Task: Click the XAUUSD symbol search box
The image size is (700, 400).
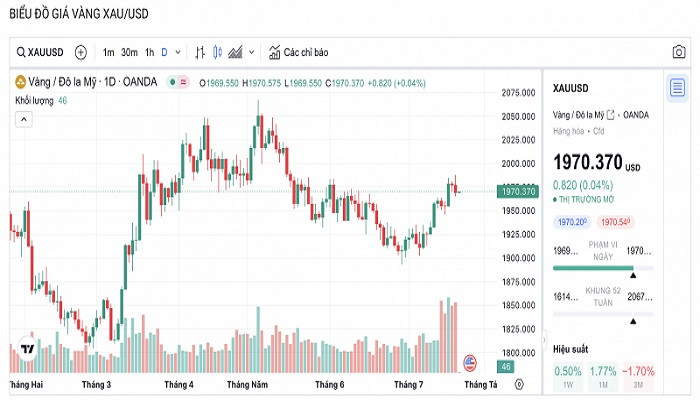Action: pos(40,52)
